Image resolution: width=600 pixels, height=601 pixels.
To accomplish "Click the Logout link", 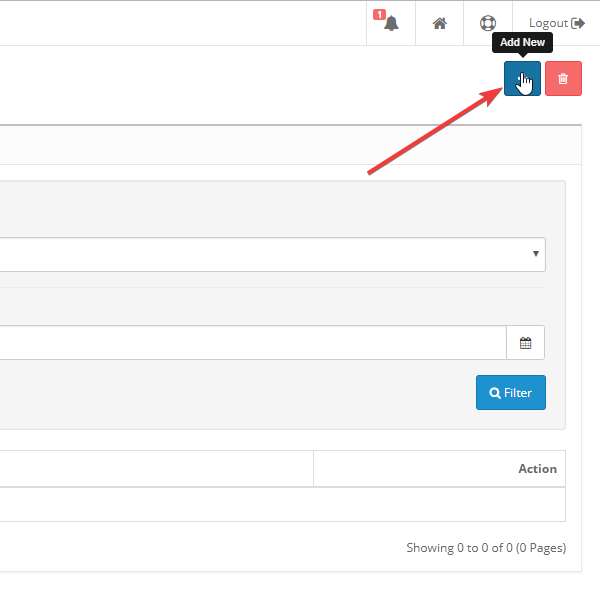I will [548, 23].
